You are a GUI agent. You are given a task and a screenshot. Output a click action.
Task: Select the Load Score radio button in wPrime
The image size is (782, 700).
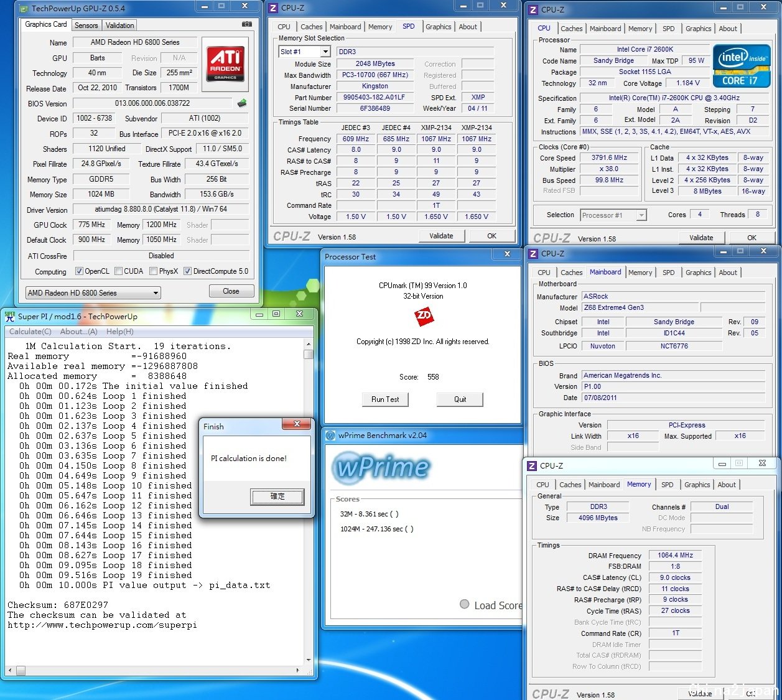464,604
